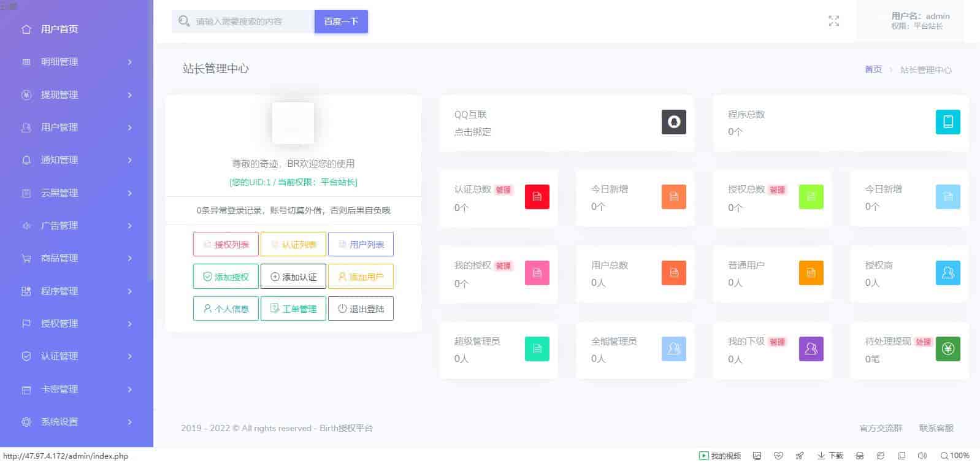Click the green 授权总数 icon

(x=811, y=197)
